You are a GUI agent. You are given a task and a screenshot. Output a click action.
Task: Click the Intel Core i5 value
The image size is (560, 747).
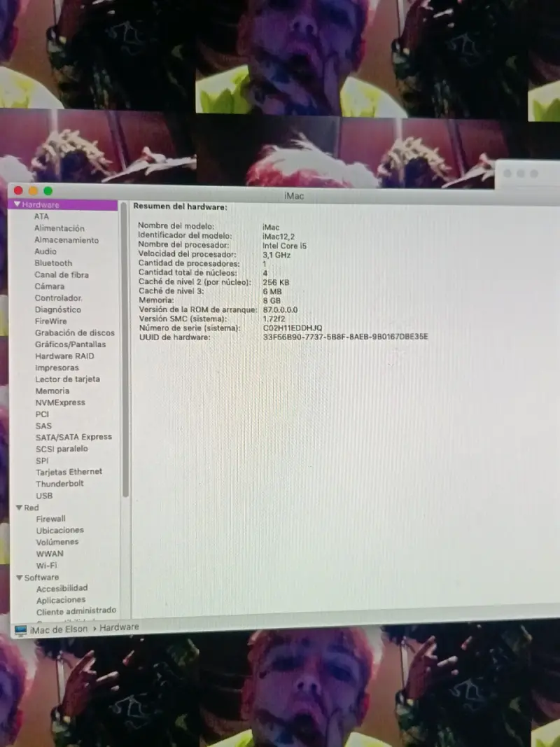285,246
